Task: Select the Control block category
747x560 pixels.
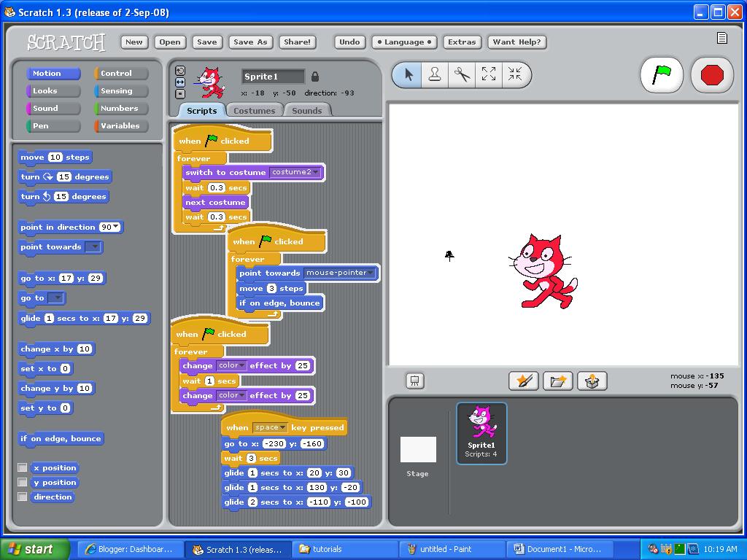Action: [121, 74]
